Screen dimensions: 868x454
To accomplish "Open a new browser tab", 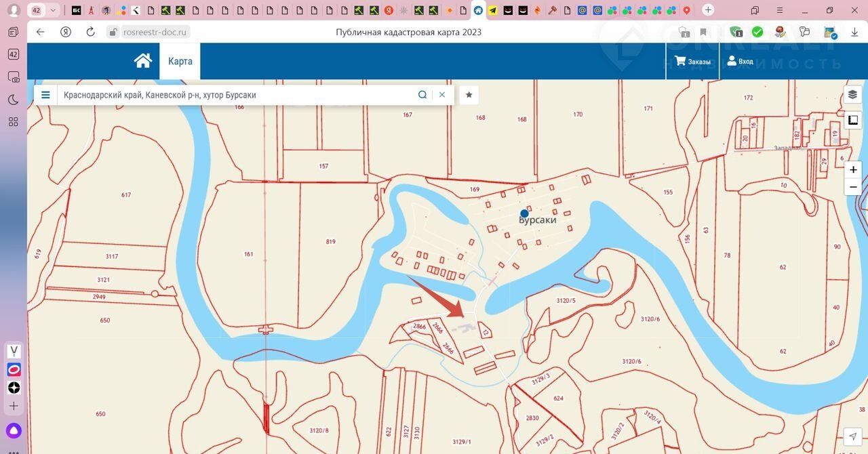I will (x=708, y=9).
